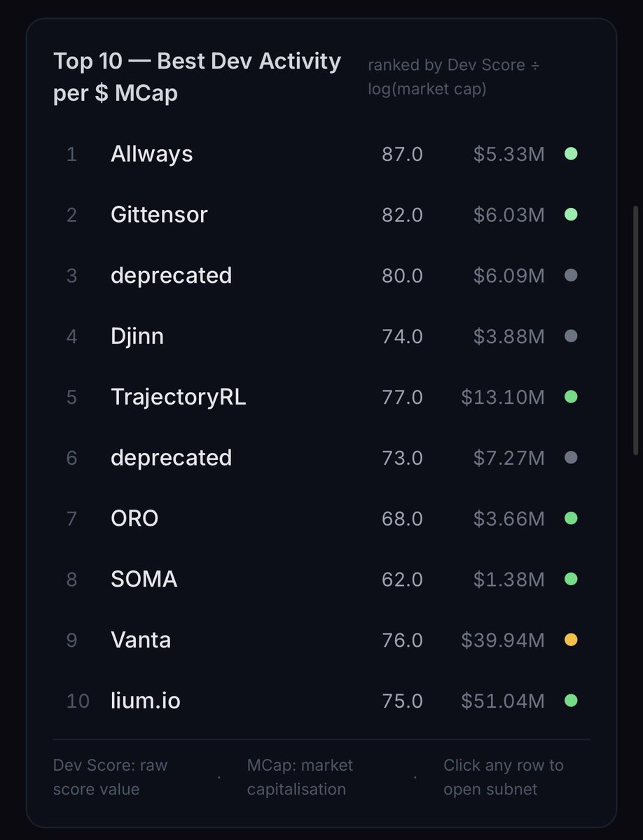This screenshot has width=643, height=840.
Task: Open the TrajectoryRL subnet entry
Action: [178, 397]
